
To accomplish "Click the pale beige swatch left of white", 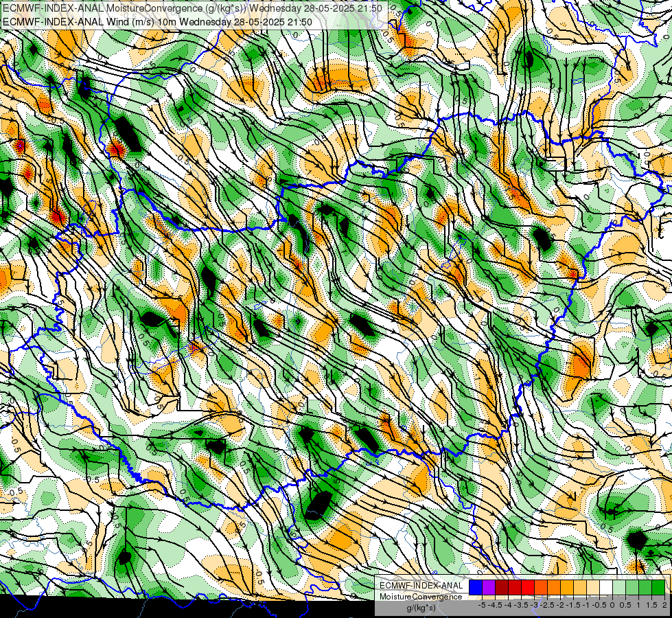I will [x=593, y=587].
